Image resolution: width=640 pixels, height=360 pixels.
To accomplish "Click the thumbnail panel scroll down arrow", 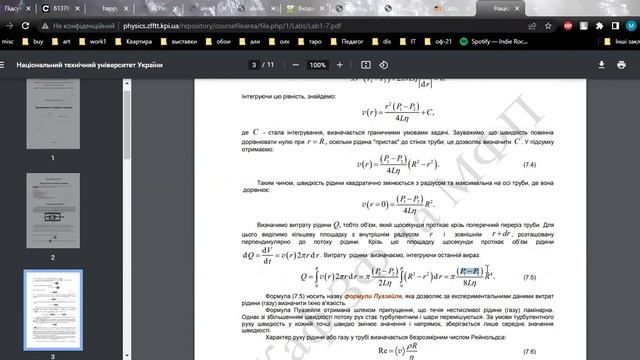I will click(x=127, y=356).
